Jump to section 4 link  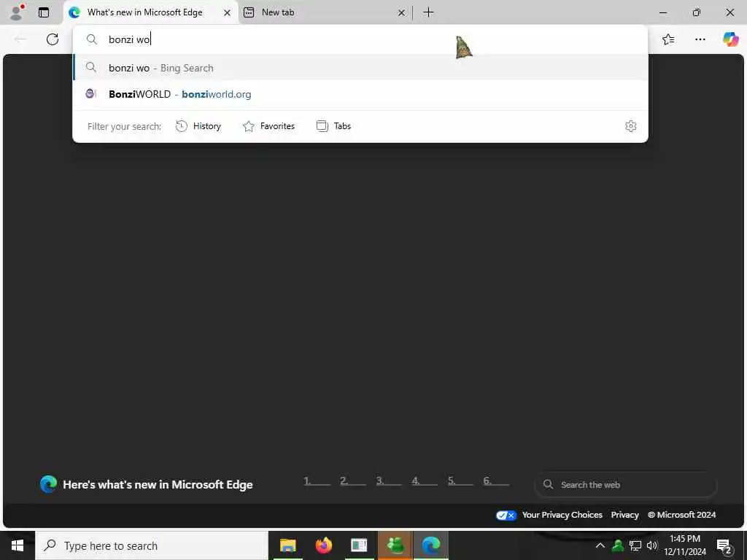tap(425, 481)
